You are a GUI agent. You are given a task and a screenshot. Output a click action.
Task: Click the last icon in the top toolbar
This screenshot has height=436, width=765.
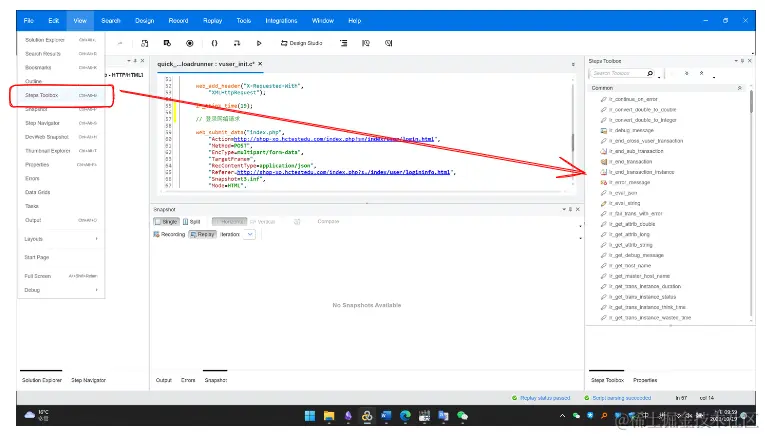tap(388, 43)
